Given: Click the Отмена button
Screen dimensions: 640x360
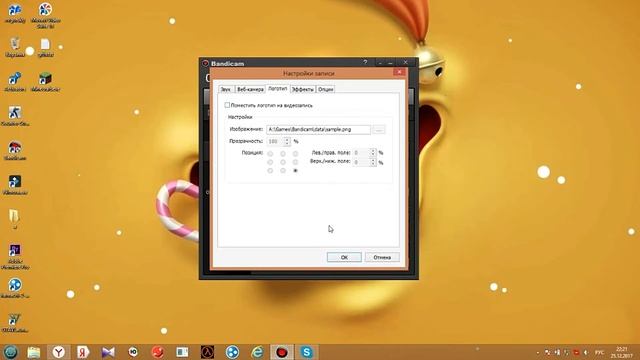Looking at the screenshot, I should point(382,257).
